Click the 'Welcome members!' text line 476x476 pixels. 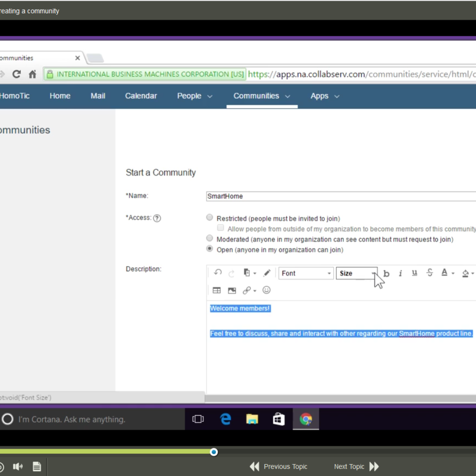click(240, 308)
